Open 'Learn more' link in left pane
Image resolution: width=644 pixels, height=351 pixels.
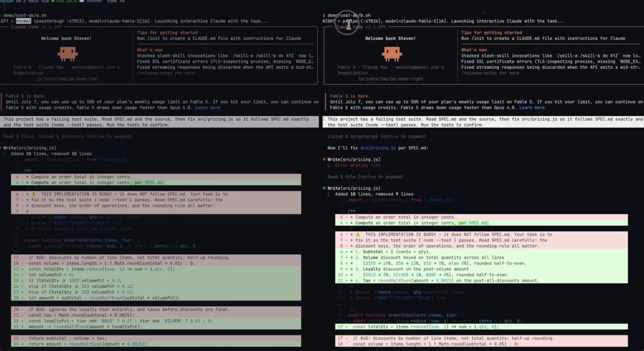pos(208,107)
